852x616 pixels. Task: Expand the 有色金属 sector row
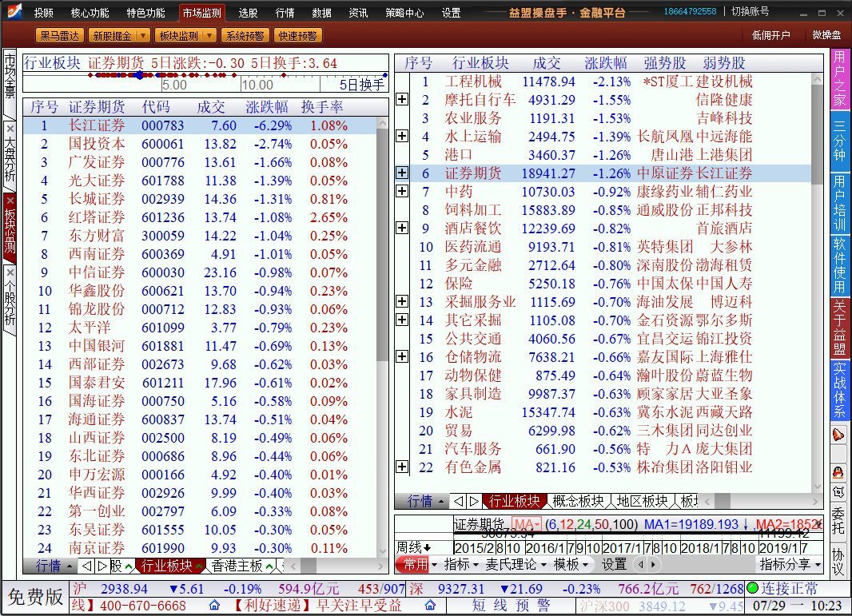coord(402,467)
